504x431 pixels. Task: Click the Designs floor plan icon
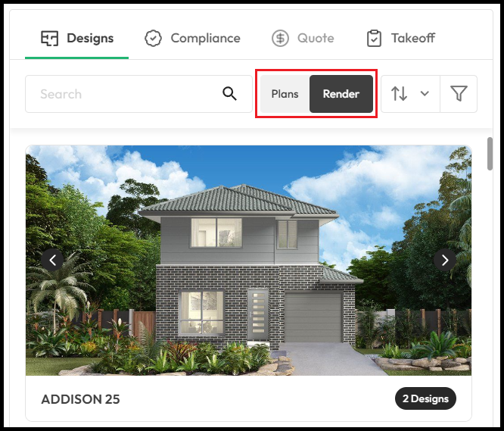[49, 39]
